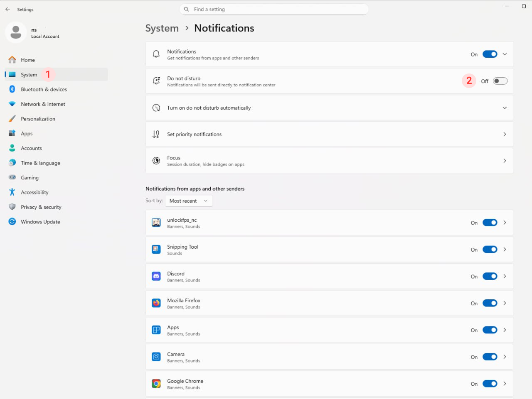The height and width of the screenshot is (399, 532).
Task: Click the Camera app icon
Action: click(x=156, y=357)
